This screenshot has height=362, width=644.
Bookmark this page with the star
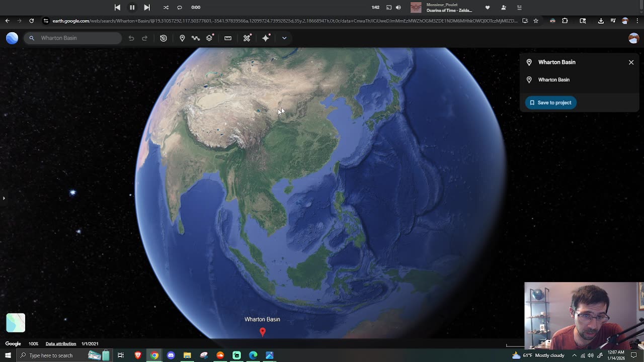tap(536, 21)
